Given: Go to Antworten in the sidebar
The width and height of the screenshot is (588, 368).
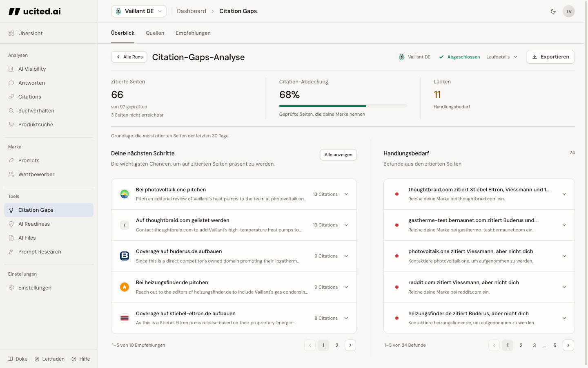Looking at the screenshot, I should (x=49, y=83).
